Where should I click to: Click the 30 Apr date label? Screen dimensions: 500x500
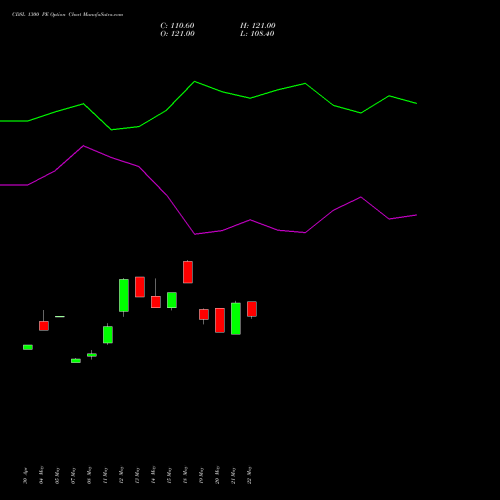click(25, 476)
